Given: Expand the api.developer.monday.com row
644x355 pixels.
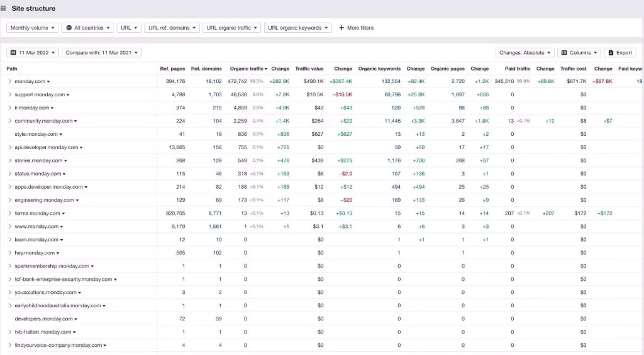Looking at the screenshot, I should pos(10,147).
